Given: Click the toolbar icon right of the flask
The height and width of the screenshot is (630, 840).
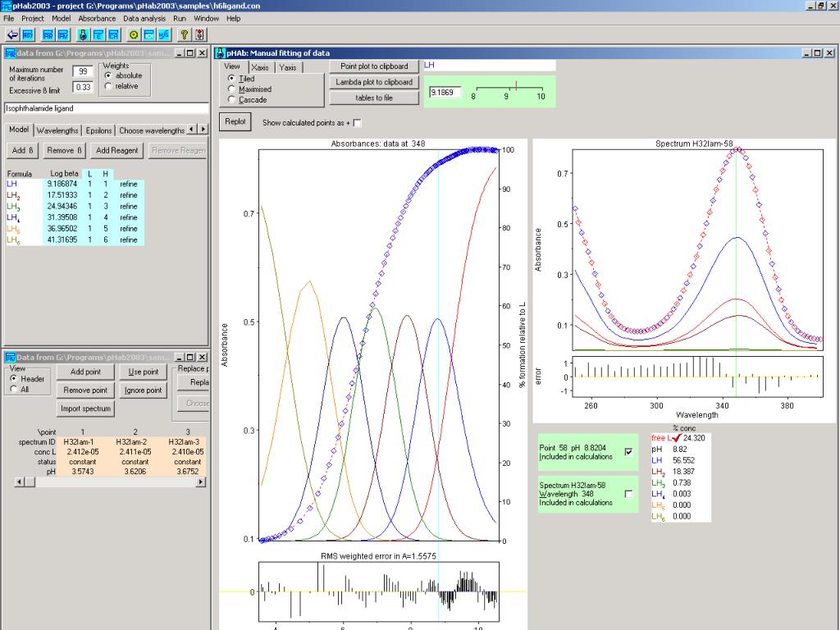Looking at the screenshot, I should coord(98,34).
